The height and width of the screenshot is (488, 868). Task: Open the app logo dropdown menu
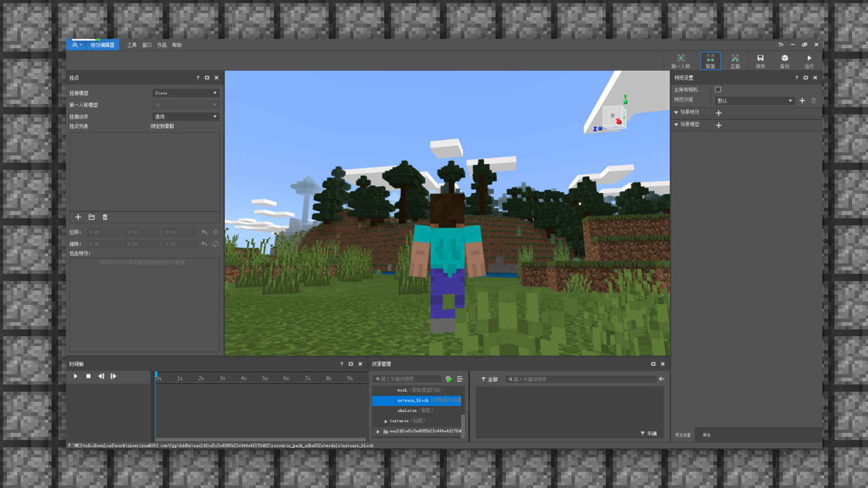pos(75,45)
